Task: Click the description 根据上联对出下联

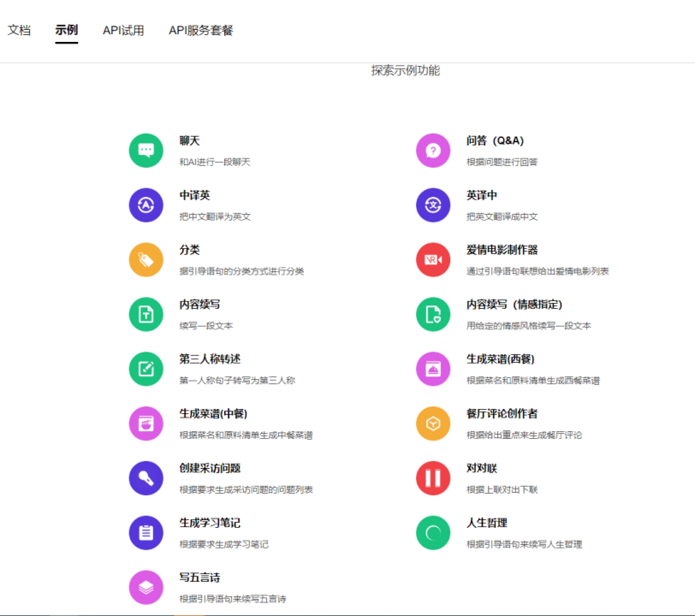Action: pos(502,489)
